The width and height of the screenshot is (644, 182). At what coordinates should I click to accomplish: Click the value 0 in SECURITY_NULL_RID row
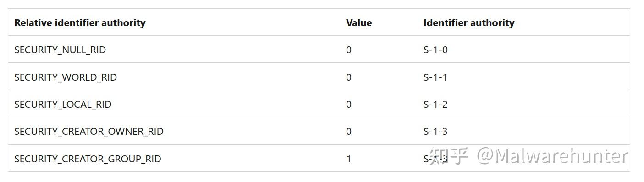[349, 50]
